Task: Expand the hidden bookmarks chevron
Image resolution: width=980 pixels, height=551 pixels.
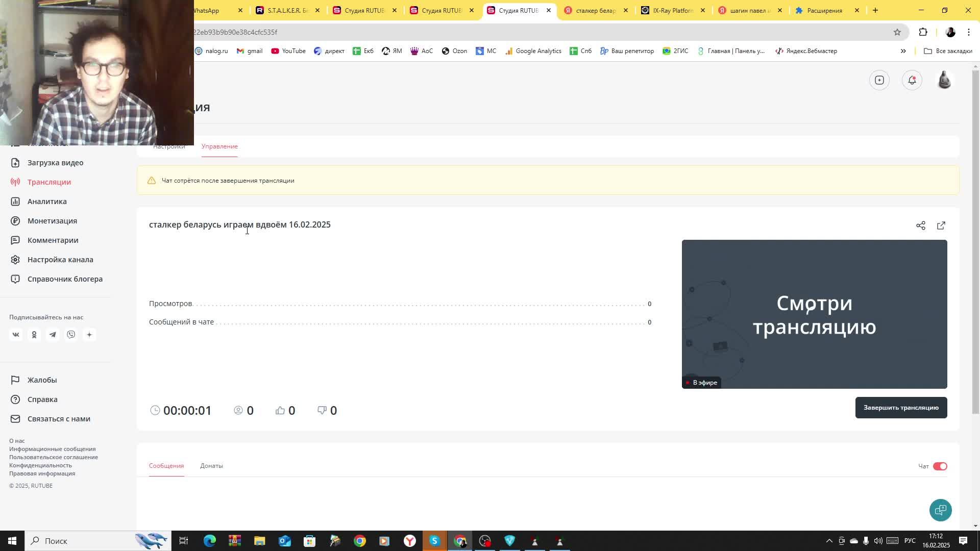Action: [x=903, y=51]
